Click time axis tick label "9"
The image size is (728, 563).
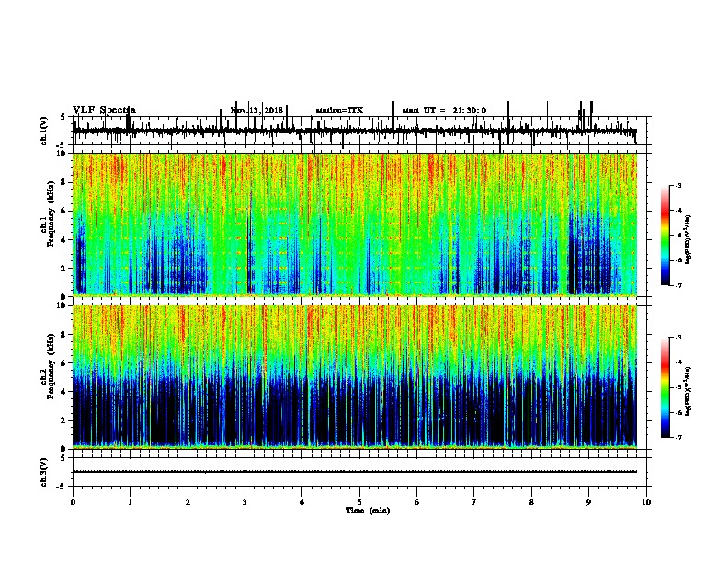pos(588,502)
